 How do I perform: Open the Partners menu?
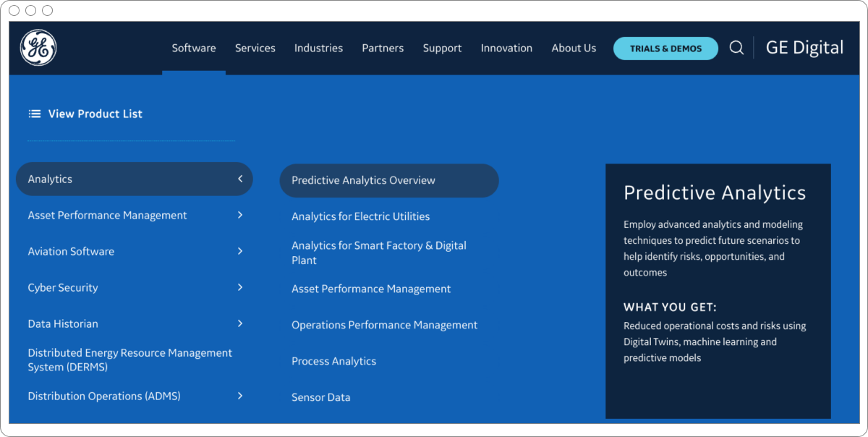[x=383, y=48]
